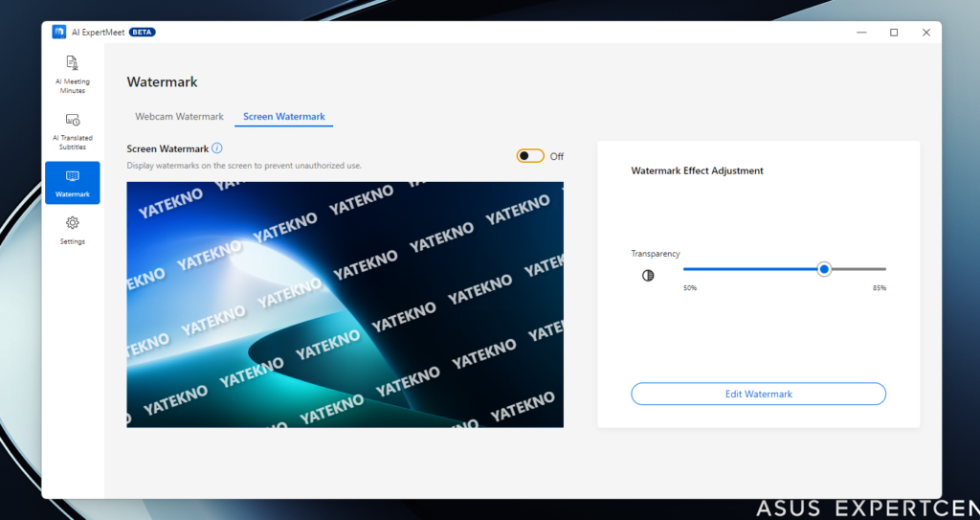Viewport: 980px width, 520px height.
Task: Click the Edit Watermark button
Action: click(758, 394)
